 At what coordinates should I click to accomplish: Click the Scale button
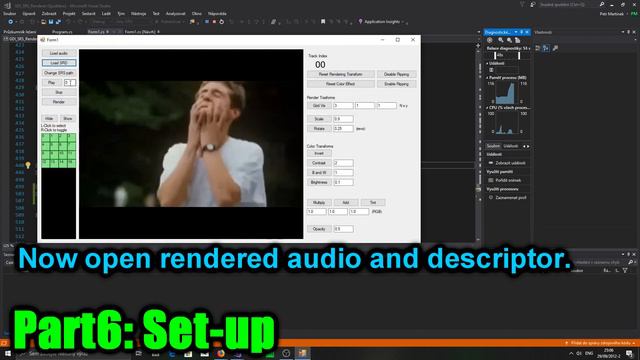[x=319, y=119]
